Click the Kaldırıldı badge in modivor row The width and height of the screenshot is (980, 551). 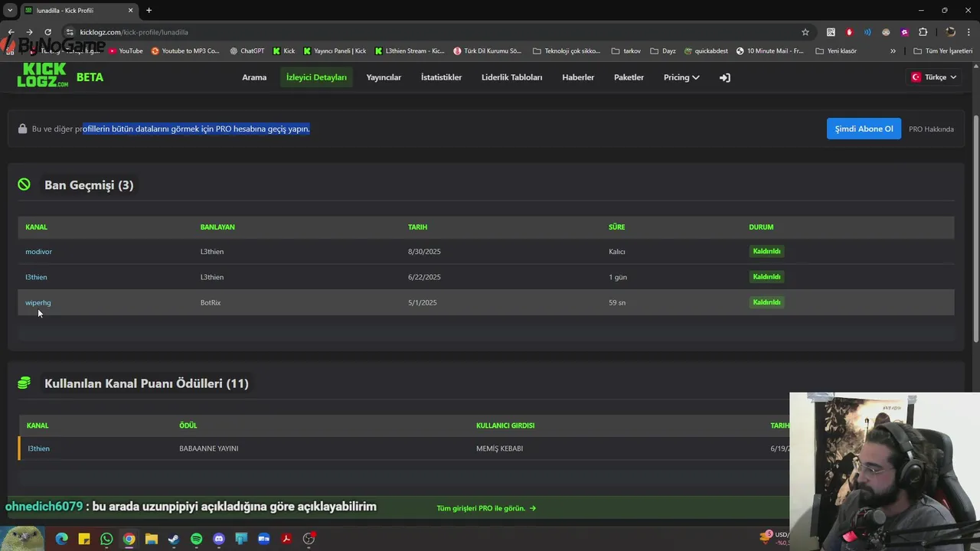click(766, 251)
